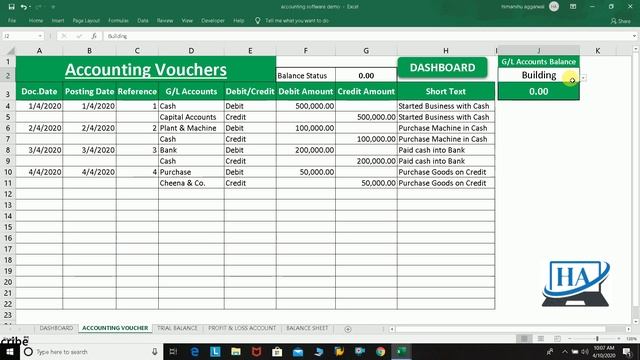The height and width of the screenshot is (360, 640).
Task: Open the Ribbon Display Options icon
Action: [x=573, y=7]
